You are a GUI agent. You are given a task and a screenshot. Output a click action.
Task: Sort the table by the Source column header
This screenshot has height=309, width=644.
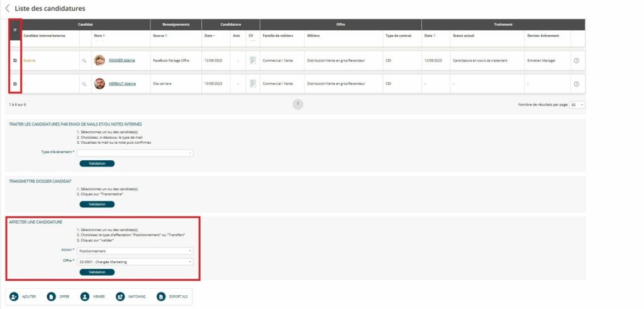pyautogui.click(x=160, y=36)
